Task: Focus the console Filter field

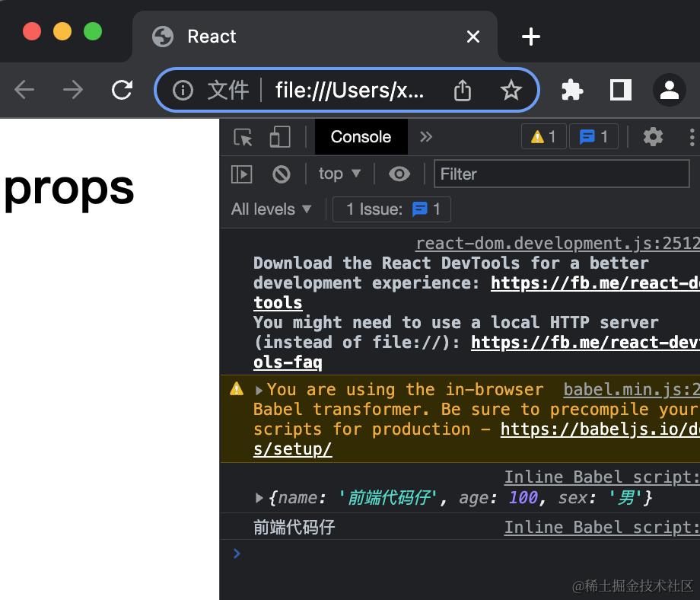Action: click(562, 174)
